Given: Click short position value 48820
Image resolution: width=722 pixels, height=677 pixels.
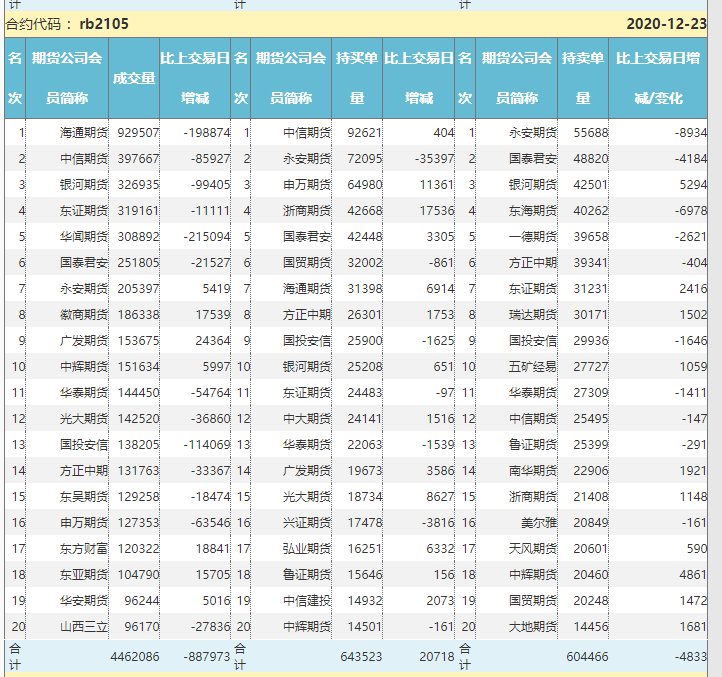Looking at the screenshot, I should click(591, 159).
